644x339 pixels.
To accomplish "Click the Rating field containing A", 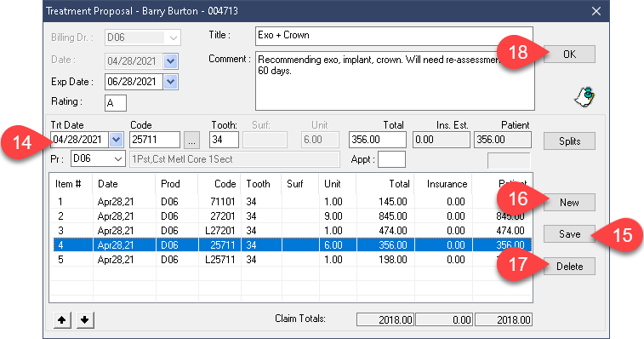I will click(x=116, y=103).
